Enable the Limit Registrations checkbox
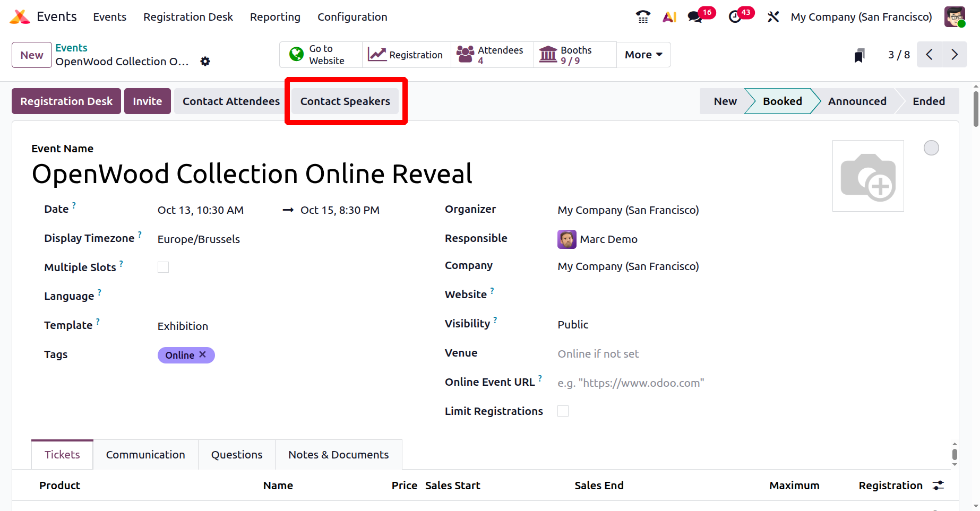Image resolution: width=980 pixels, height=511 pixels. [x=563, y=411]
